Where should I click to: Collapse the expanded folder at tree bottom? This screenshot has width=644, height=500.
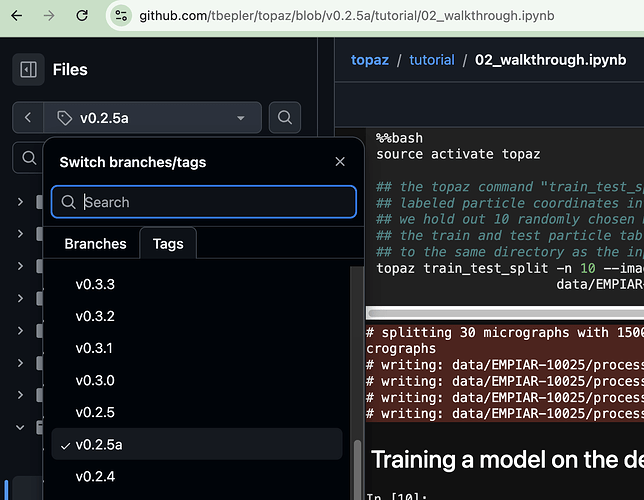coord(20,427)
